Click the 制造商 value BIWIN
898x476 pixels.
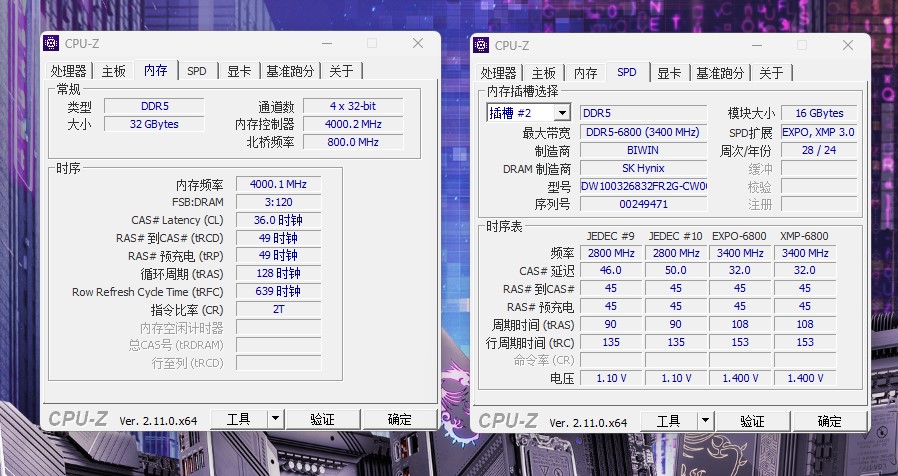[643, 150]
